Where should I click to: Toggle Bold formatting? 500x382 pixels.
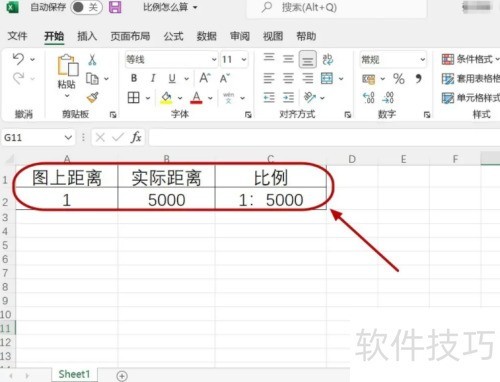[x=134, y=78]
